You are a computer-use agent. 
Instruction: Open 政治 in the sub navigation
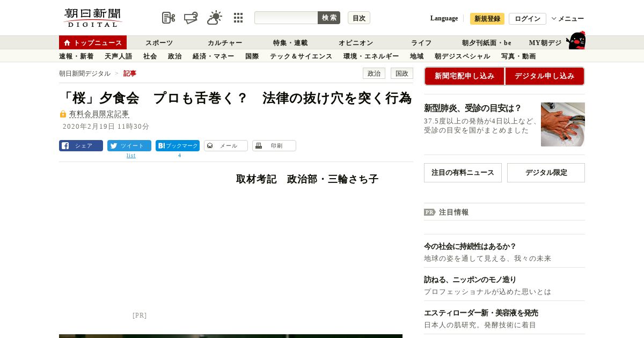(174, 56)
